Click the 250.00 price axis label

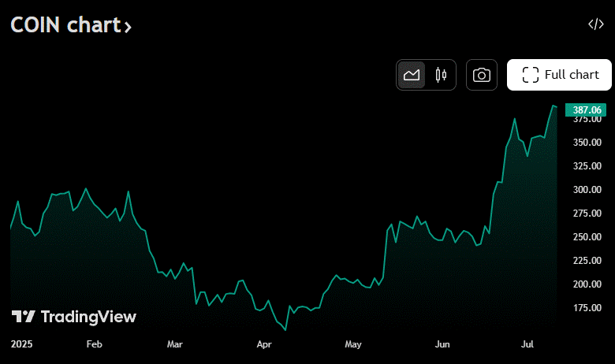pyautogui.click(x=587, y=236)
